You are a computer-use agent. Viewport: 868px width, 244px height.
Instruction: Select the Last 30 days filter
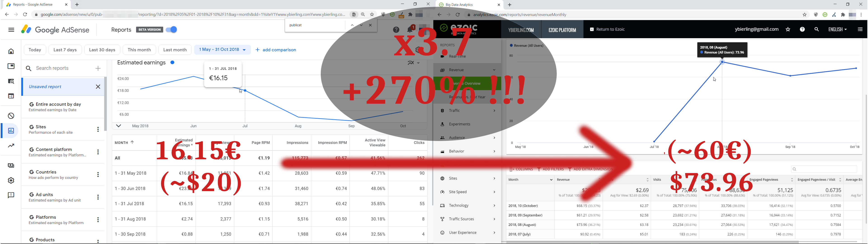(x=102, y=50)
